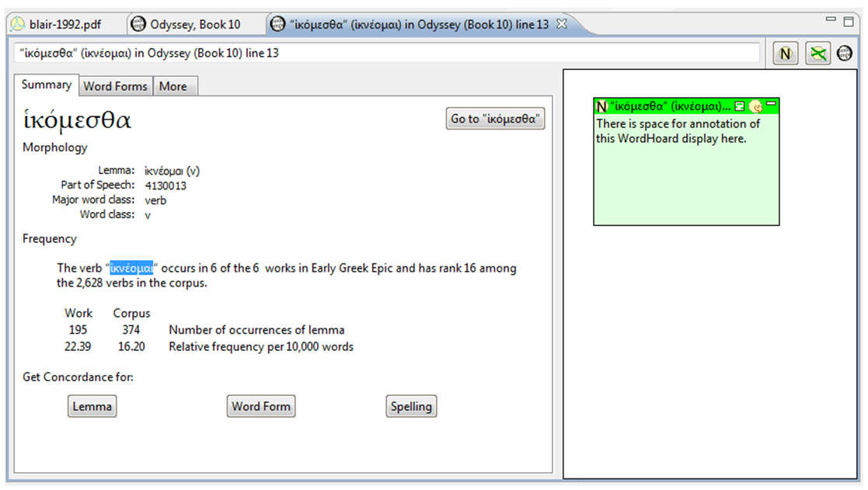The width and height of the screenshot is (868, 490).
Task: Click the orange arrow icon in note header
Action: tap(755, 106)
